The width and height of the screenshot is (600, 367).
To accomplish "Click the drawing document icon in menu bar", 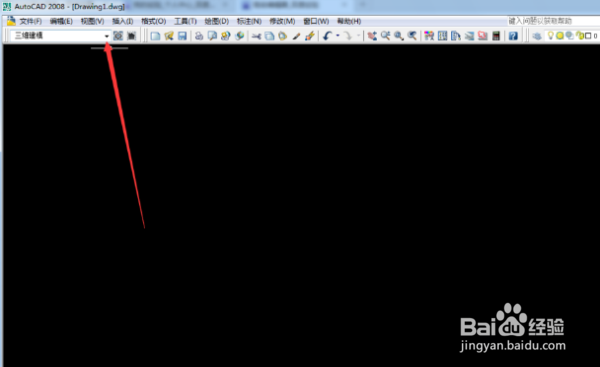I will coord(11,21).
